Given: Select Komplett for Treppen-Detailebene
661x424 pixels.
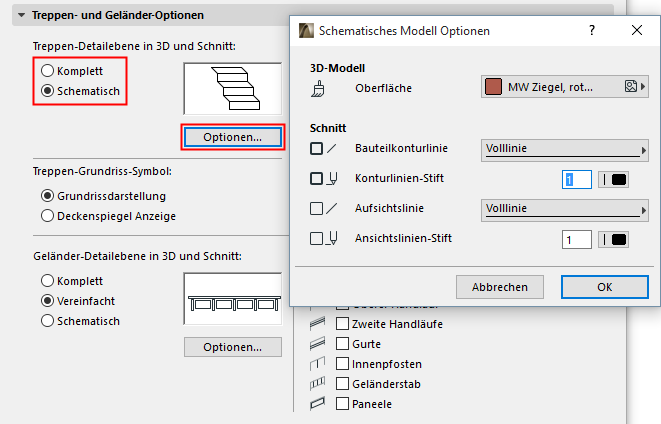Looking at the screenshot, I should [x=47, y=71].
